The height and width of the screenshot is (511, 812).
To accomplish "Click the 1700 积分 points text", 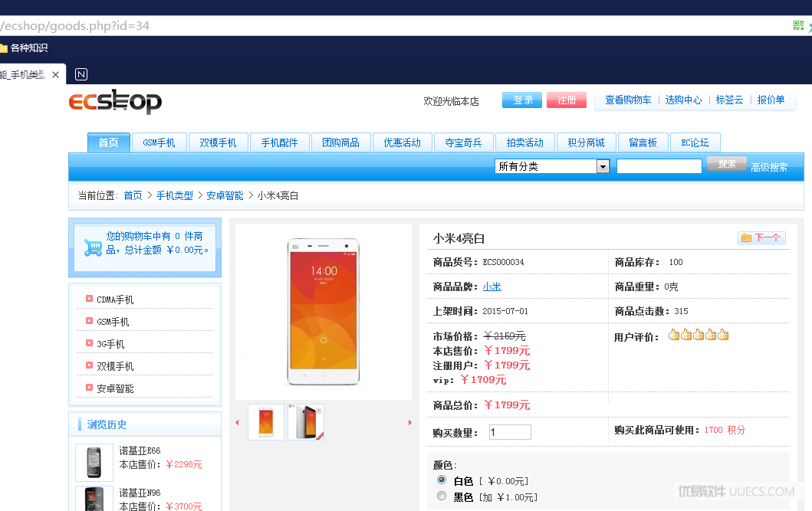I will (725, 430).
